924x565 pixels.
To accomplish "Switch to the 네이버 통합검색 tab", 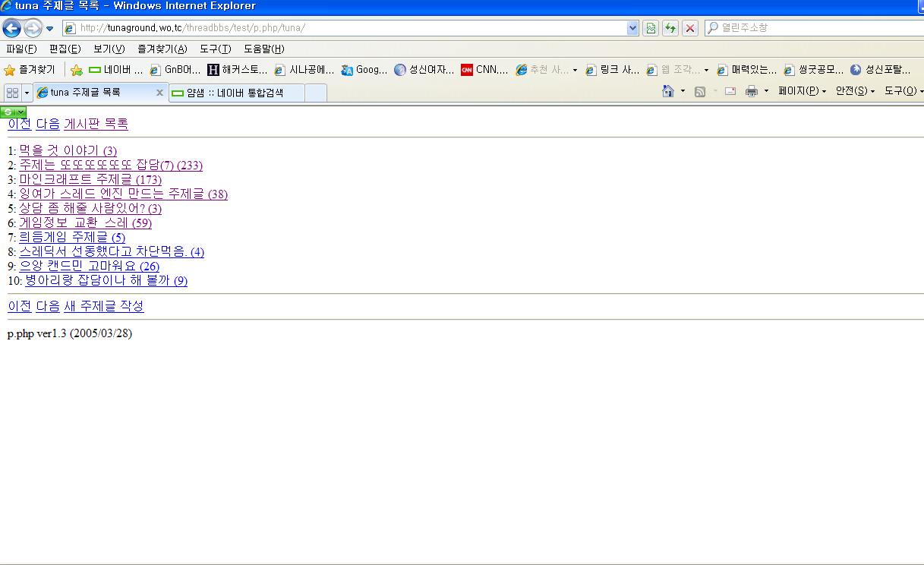I will [x=235, y=93].
